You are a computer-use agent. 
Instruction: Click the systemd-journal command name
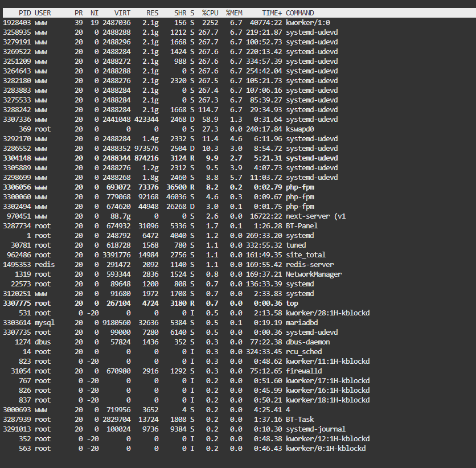[315, 429]
